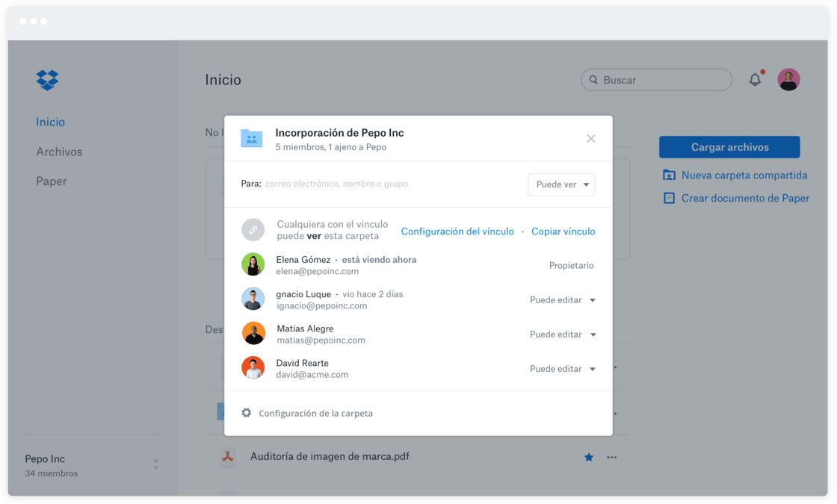Screen dimensions: 837x504
Task: Change Ignacio Luque's Puede editar permission
Action: (563, 300)
